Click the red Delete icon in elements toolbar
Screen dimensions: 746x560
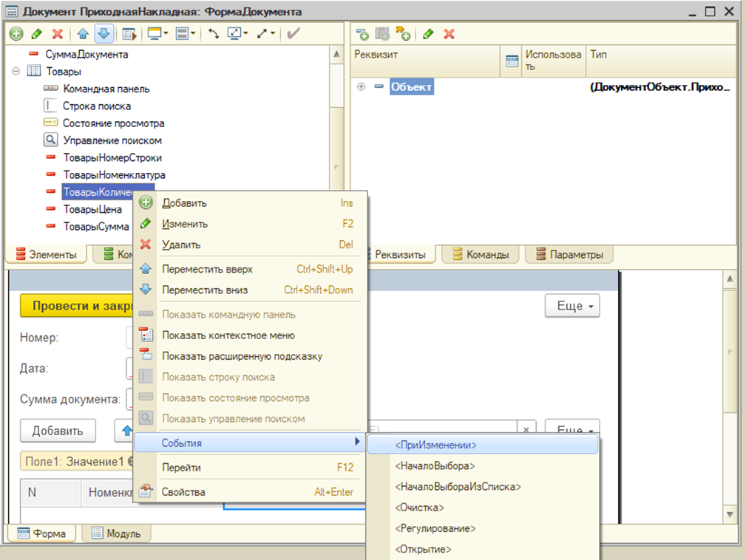pos(58,34)
